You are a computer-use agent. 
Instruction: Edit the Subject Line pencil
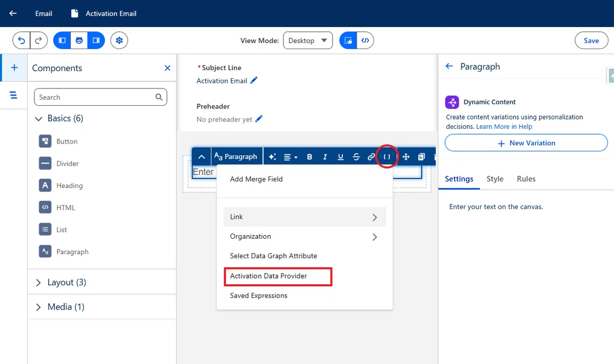[x=254, y=80]
